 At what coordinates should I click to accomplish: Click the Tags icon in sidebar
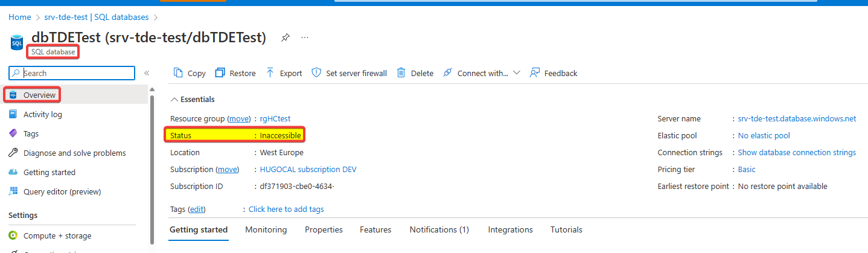click(x=13, y=133)
